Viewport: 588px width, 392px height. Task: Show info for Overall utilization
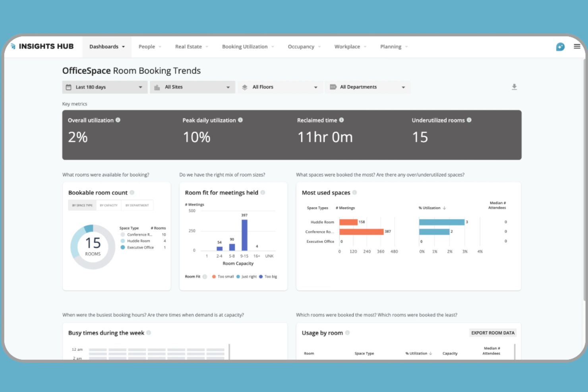[118, 120]
